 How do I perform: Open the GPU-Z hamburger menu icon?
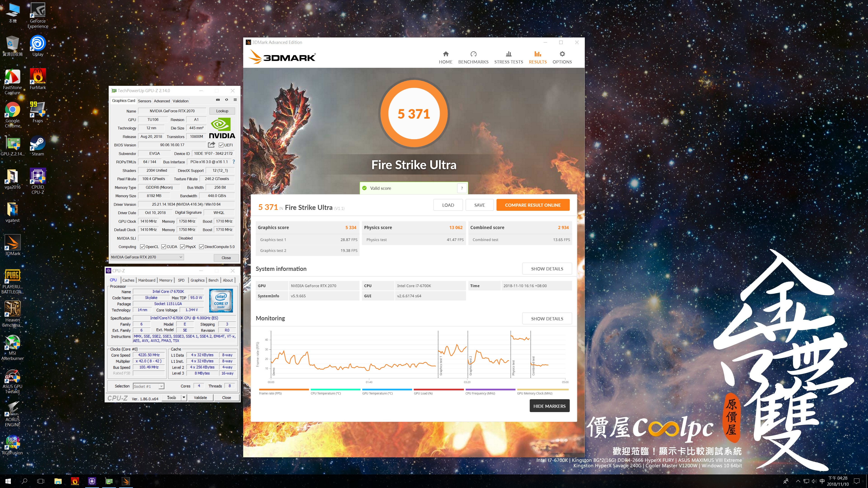click(x=235, y=100)
